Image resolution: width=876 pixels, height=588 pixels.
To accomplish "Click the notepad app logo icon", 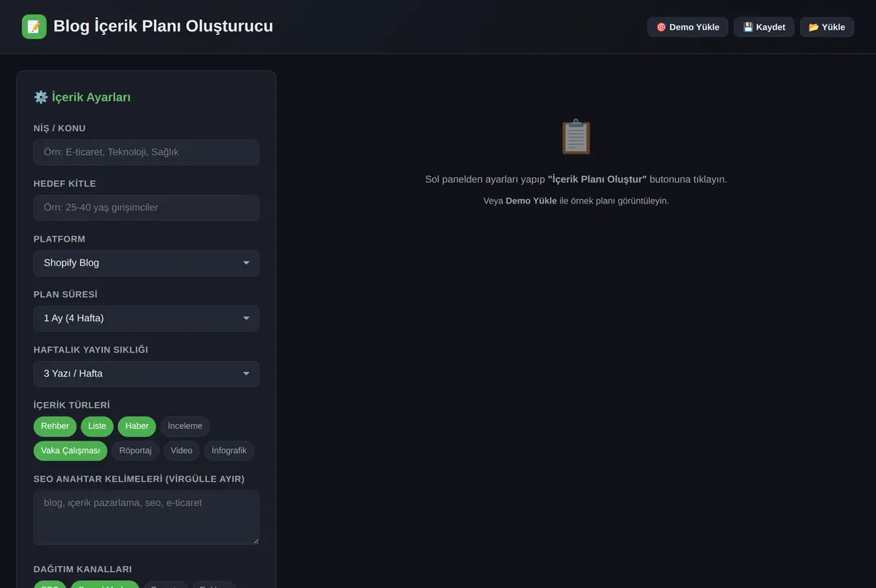I will click(34, 27).
